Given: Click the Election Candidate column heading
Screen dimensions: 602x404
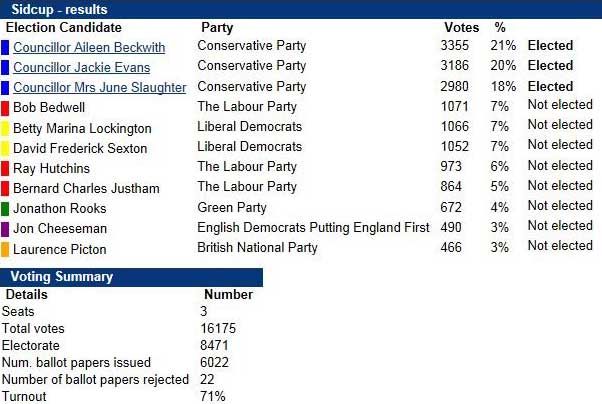Looking at the screenshot, I should click(x=64, y=28).
